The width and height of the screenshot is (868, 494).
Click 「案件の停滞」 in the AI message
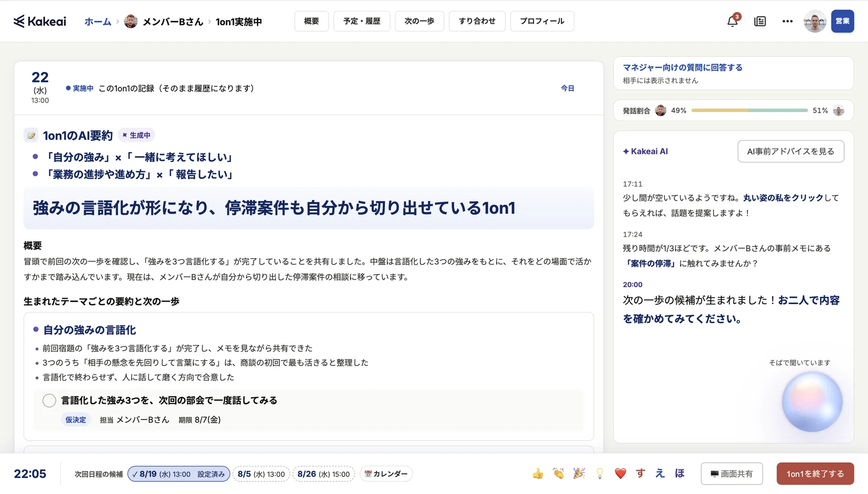pyautogui.click(x=651, y=263)
